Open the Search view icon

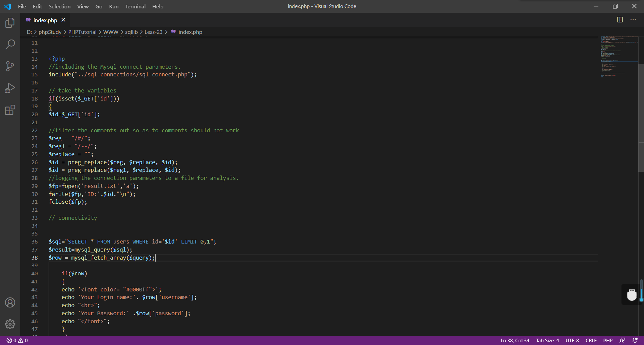(x=10, y=44)
